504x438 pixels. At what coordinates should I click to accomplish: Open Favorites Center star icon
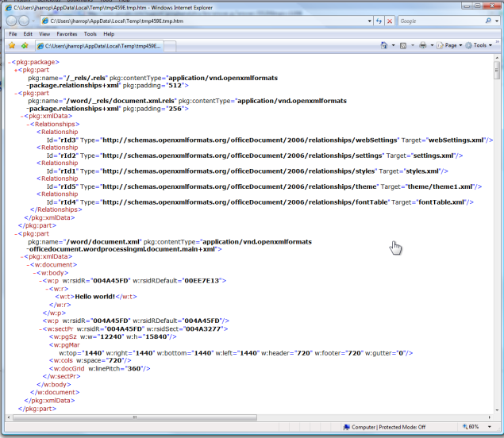click(12, 46)
